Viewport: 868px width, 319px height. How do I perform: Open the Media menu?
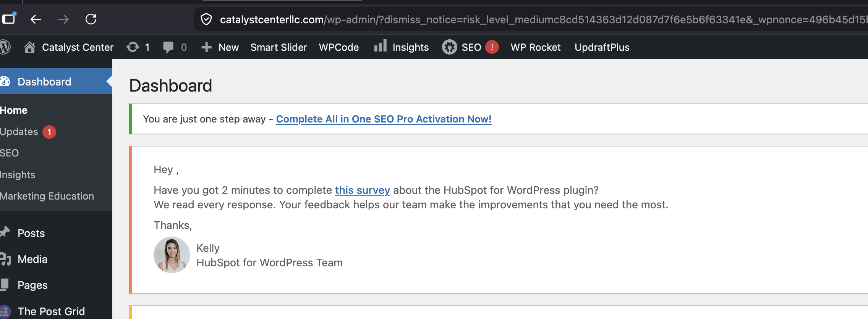pos(32,259)
